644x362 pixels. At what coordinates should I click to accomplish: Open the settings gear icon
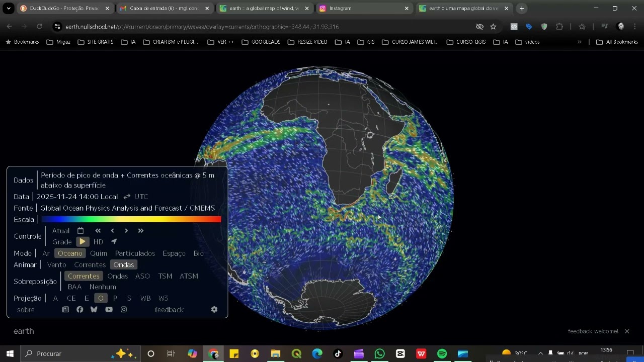[214, 310]
